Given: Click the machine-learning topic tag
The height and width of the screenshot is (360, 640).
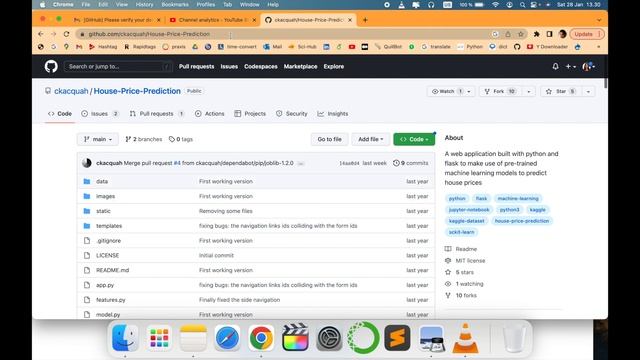Looking at the screenshot, I should tap(518, 198).
